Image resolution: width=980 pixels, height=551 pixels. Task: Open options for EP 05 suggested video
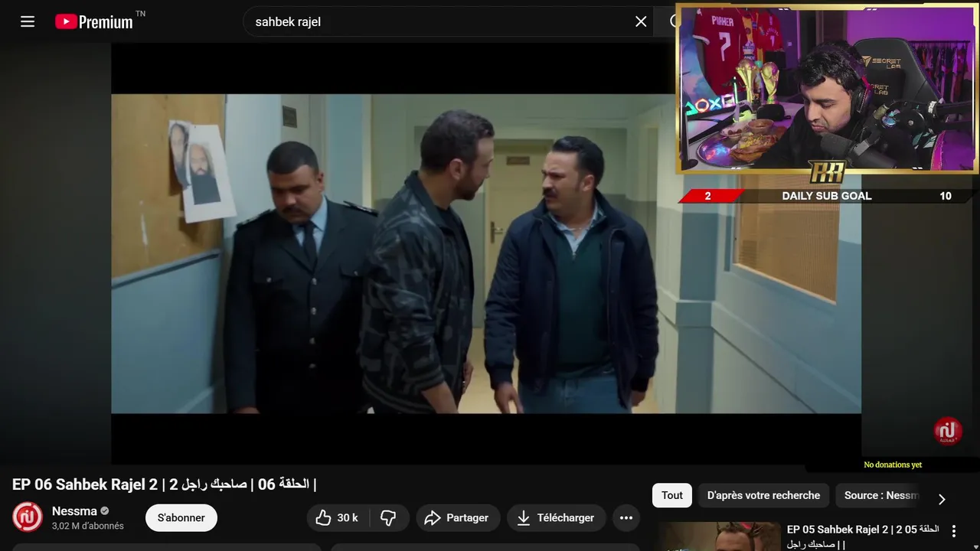pos(954,531)
